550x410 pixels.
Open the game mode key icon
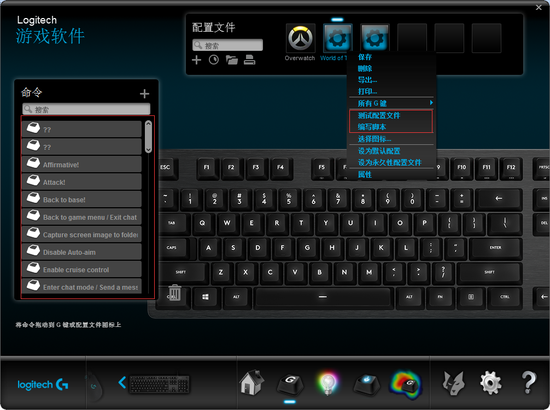coord(366,384)
